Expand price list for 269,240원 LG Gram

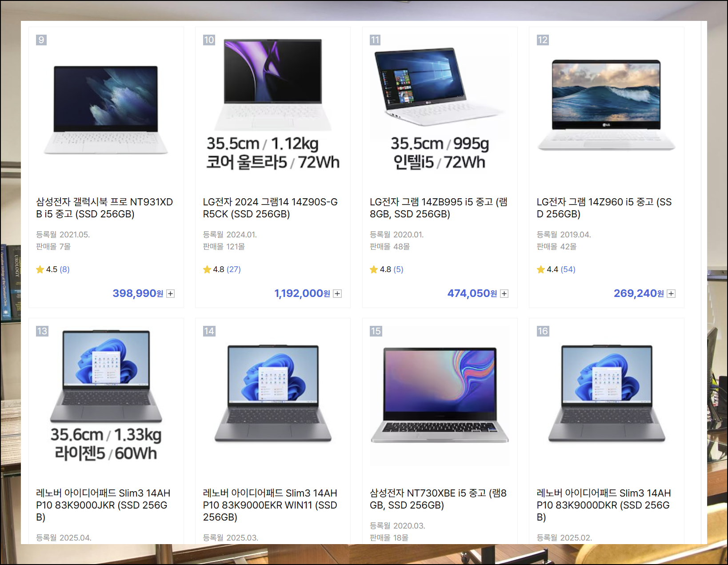pyautogui.click(x=672, y=294)
